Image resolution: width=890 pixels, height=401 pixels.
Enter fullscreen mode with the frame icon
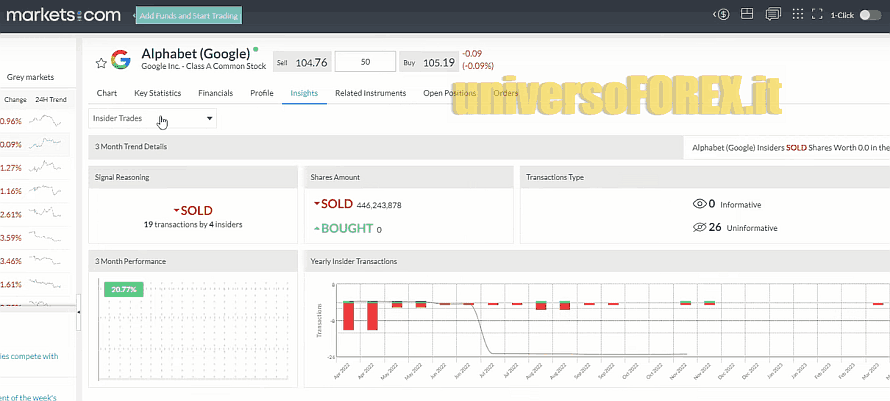(x=817, y=15)
